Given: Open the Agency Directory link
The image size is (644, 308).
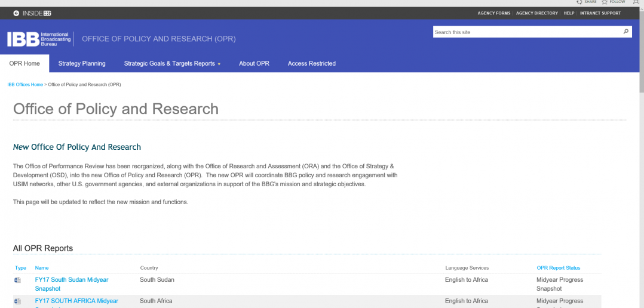Looking at the screenshot, I should tap(537, 13).
